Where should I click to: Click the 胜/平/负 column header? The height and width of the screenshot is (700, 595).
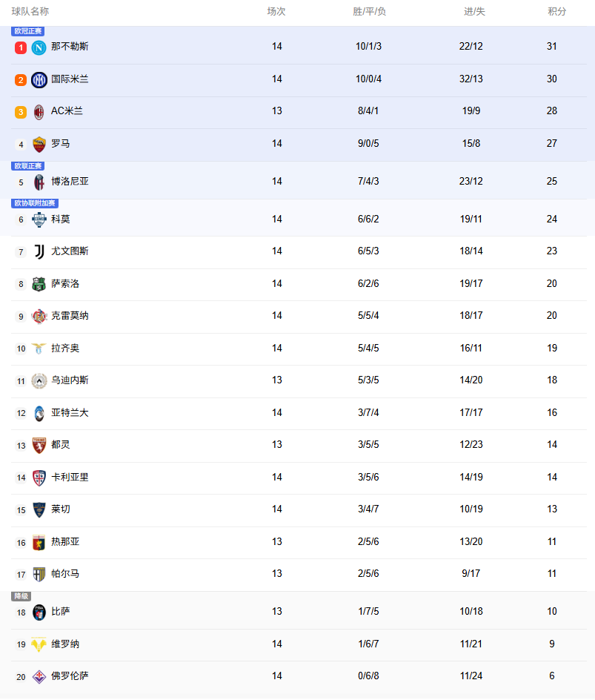tap(369, 12)
